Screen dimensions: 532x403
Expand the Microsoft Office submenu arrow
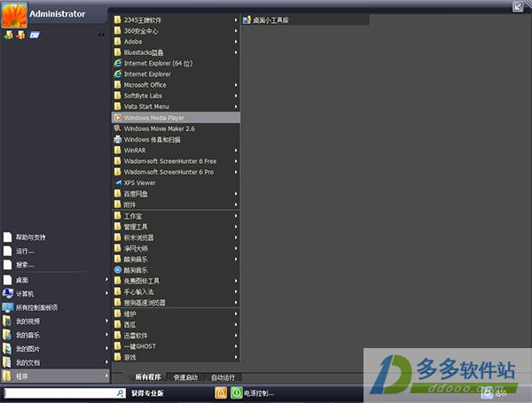click(236, 85)
